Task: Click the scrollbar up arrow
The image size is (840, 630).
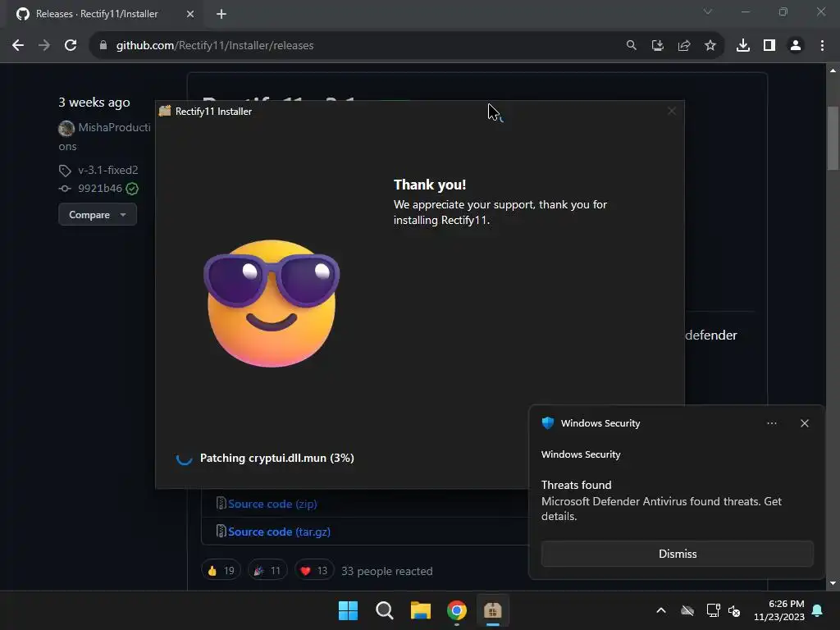Action: [x=833, y=71]
